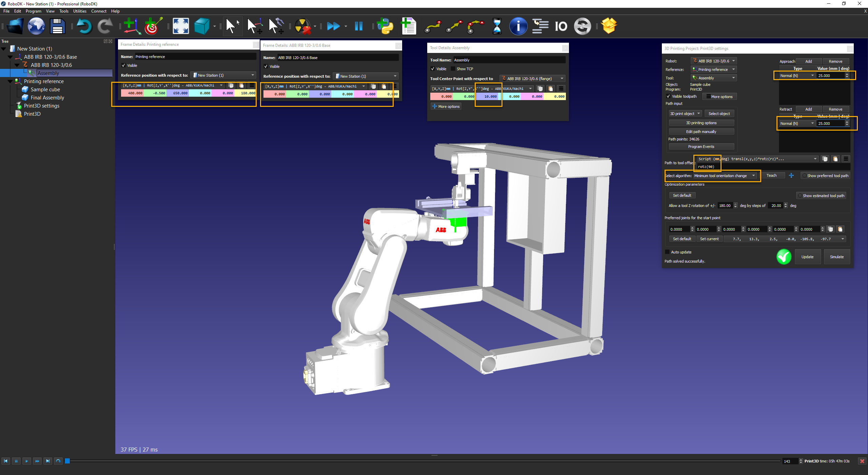Image resolution: width=868 pixels, height=475 pixels.
Task: Add a Python program
Action: click(x=385, y=26)
